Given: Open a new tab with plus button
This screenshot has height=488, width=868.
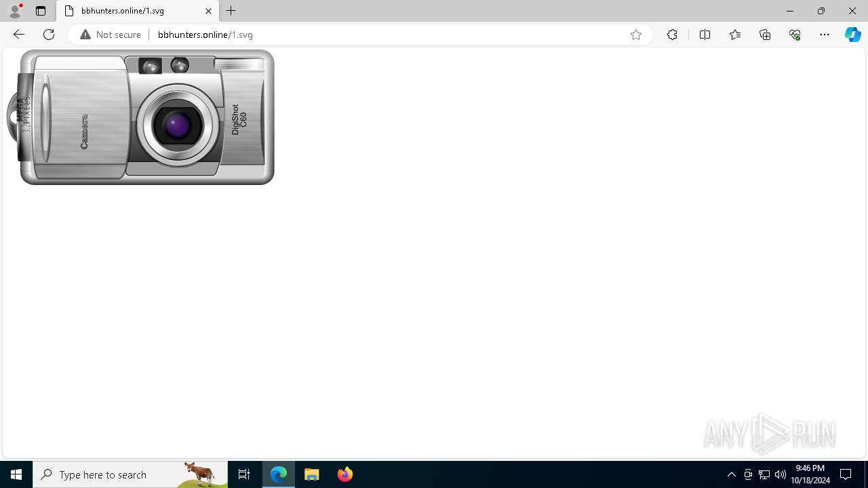Looking at the screenshot, I should coord(231,11).
